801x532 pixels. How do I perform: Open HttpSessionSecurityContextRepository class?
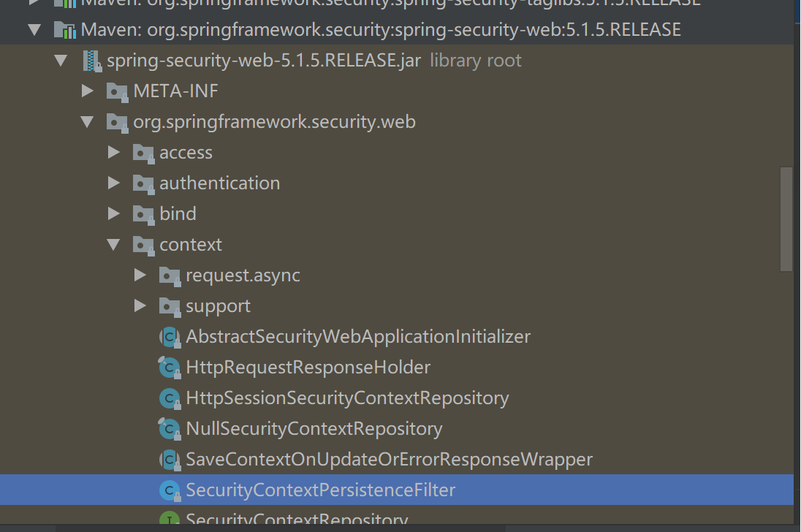click(347, 398)
